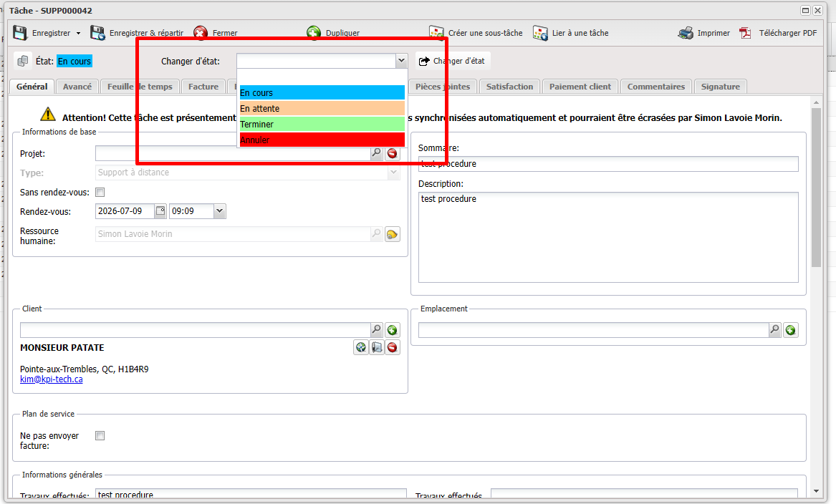Click the search icon in the Projet field
The image size is (836, 504).
pos(376,153)
